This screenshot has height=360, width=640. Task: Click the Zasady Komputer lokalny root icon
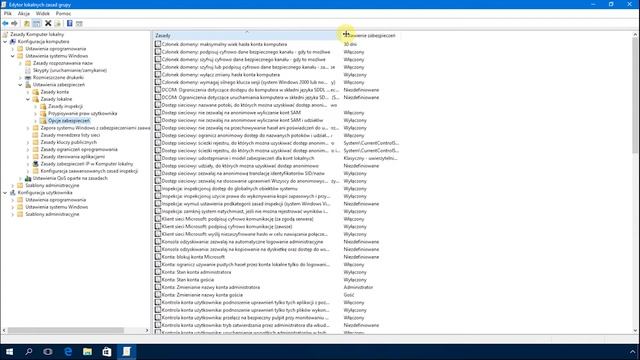click(x=5, y=34)
